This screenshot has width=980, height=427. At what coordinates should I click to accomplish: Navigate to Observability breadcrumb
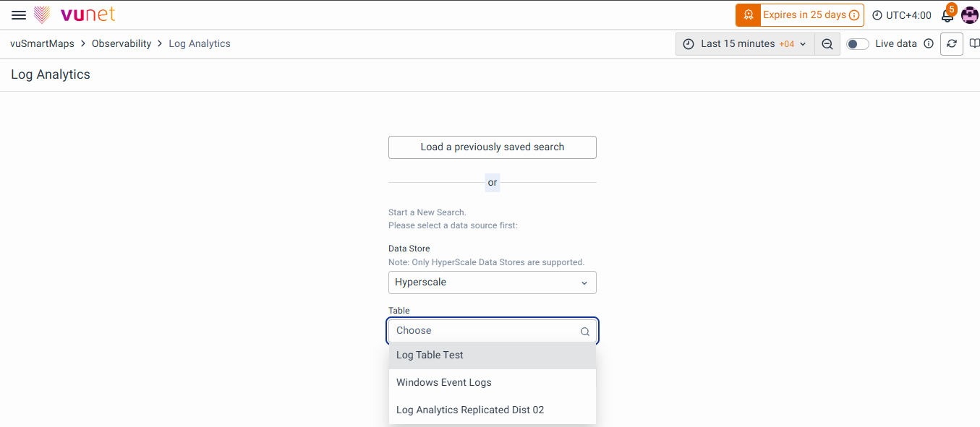(x=122, y=44)
